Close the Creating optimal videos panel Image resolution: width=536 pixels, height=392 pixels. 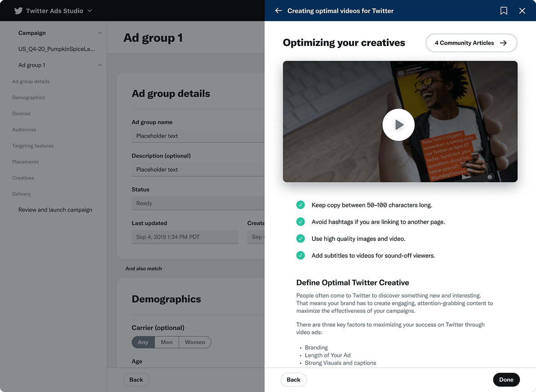[x=522, y=10]
